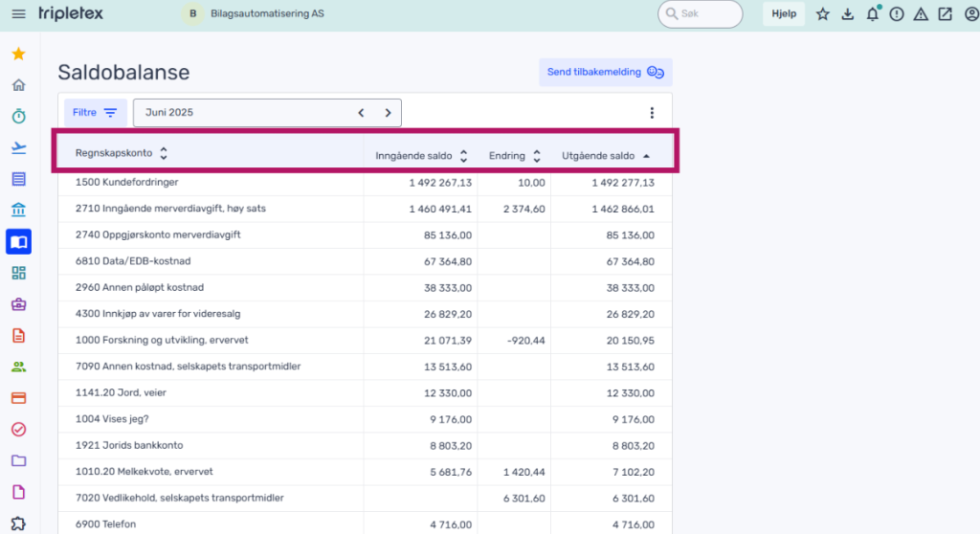Viewport: 980px width, 534px height.
Task: Sort by Inngående saldo column
Action: pyautogui.click(x=421, y=156)
